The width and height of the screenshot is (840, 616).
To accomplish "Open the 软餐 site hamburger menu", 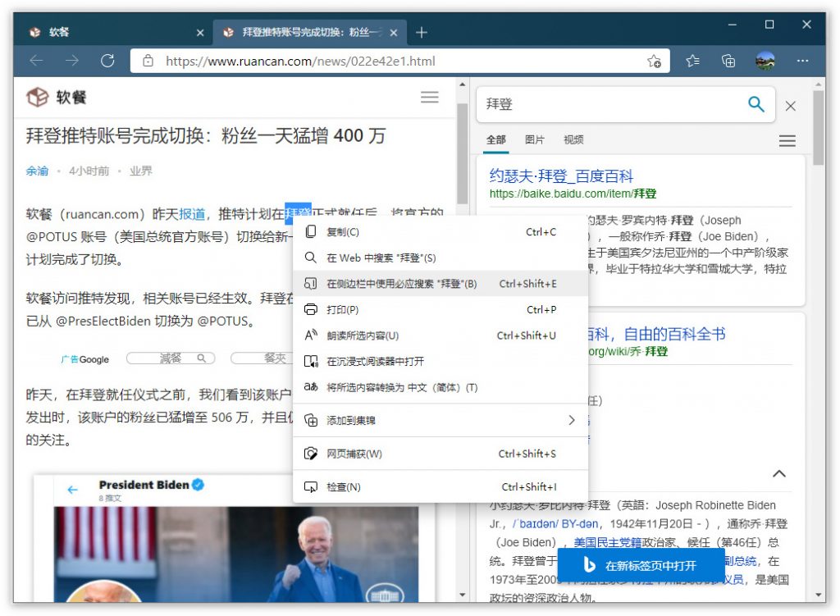I will [429, 97].
